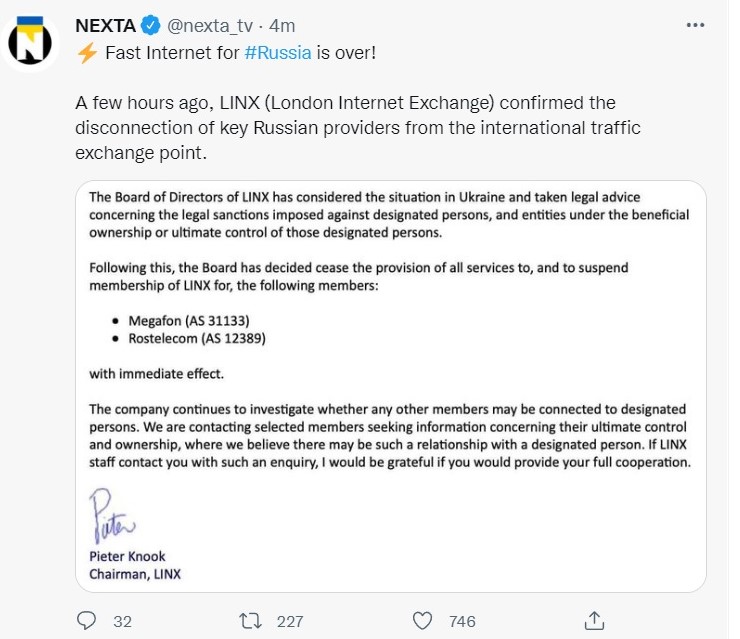This screenshot has height=639, width=740.
Task: View the 32 replies count
Action: point(123,621)
